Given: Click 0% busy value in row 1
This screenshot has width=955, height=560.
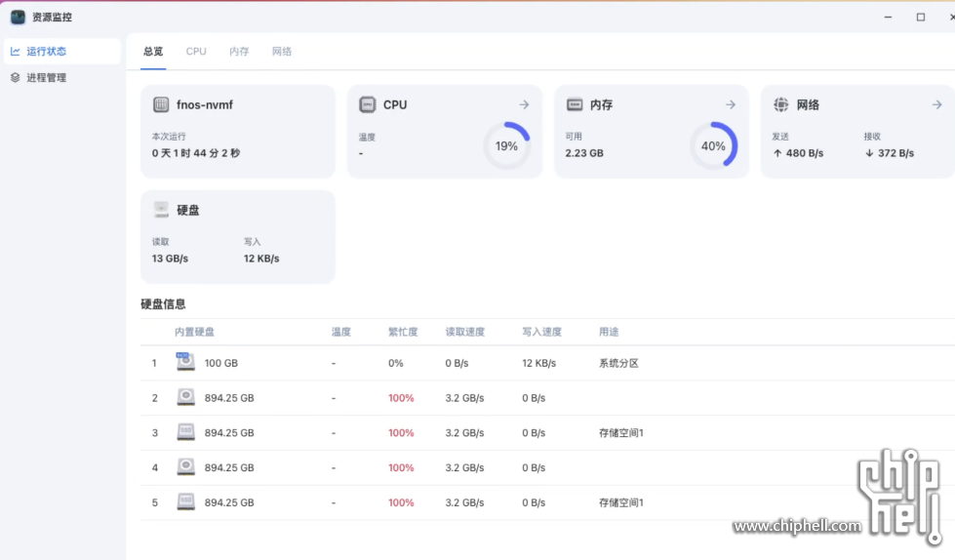Looking at the screenshot, I should coord(395,363).
